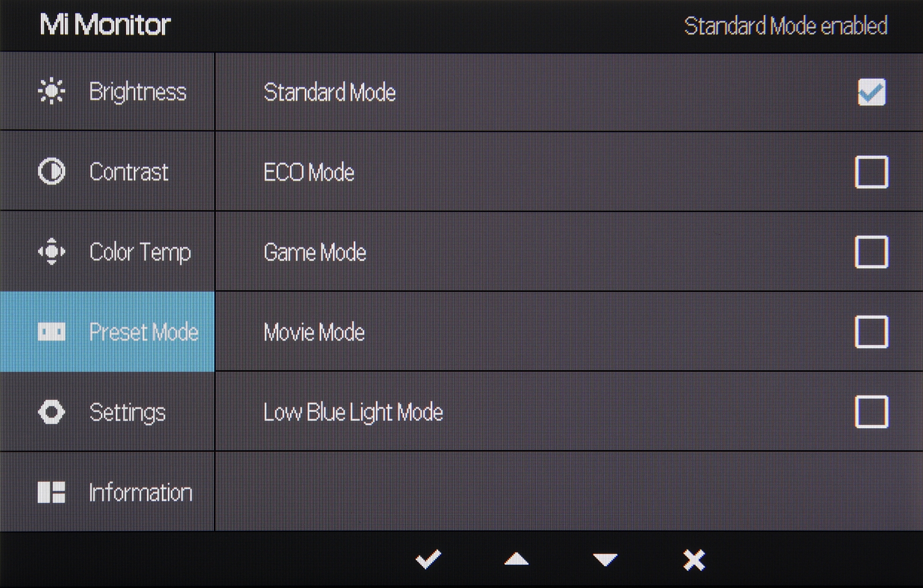Viewport: 923px width, 588px height.
Task: Click the Color Temp icon
Action: click(52, 252)
